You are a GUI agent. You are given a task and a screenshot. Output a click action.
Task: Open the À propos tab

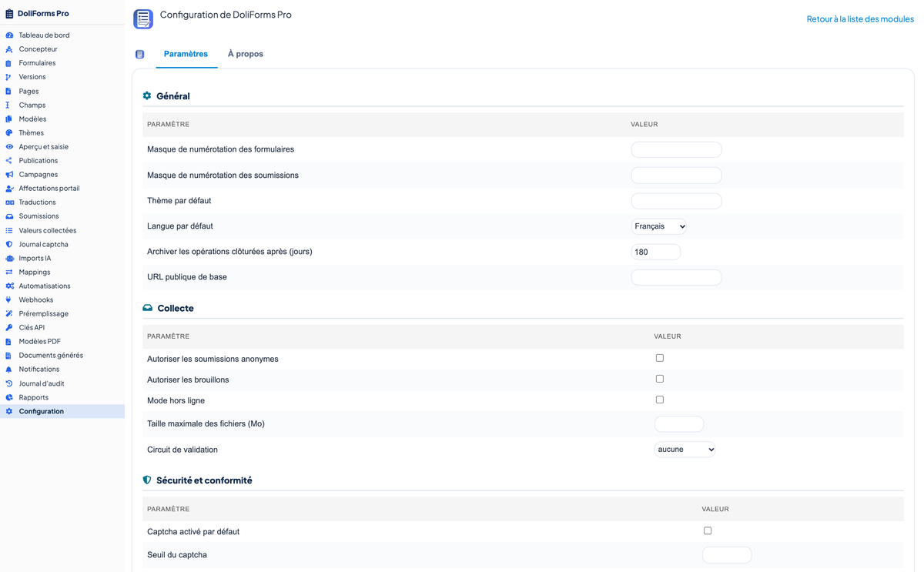click(246, 55)
